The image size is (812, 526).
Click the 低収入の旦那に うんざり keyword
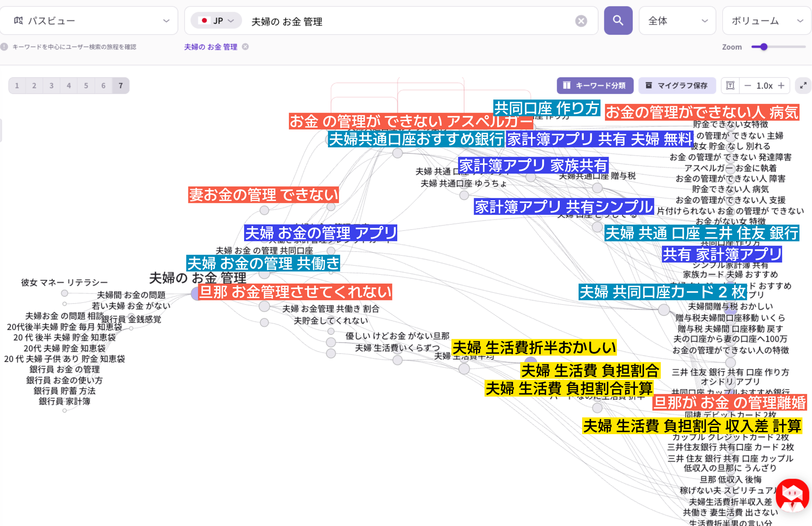click(x=730, y=468)
